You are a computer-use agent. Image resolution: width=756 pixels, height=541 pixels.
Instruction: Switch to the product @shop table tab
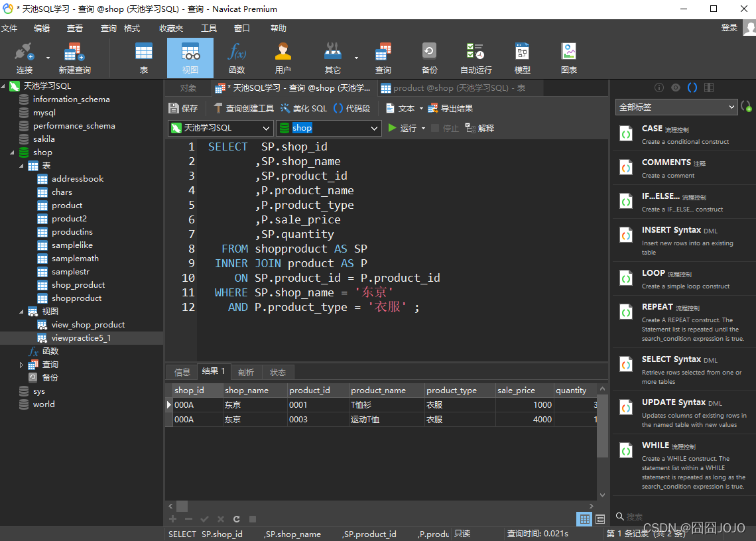[459, 88]
